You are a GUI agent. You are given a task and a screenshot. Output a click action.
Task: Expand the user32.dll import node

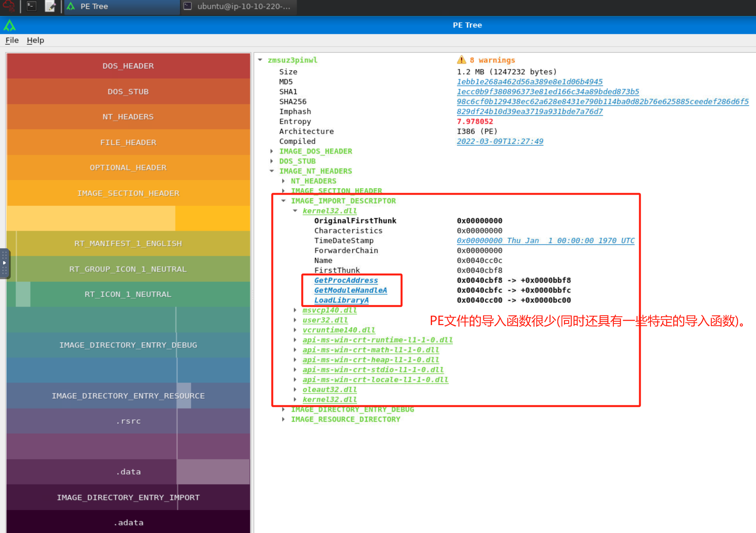coord(295,320)
